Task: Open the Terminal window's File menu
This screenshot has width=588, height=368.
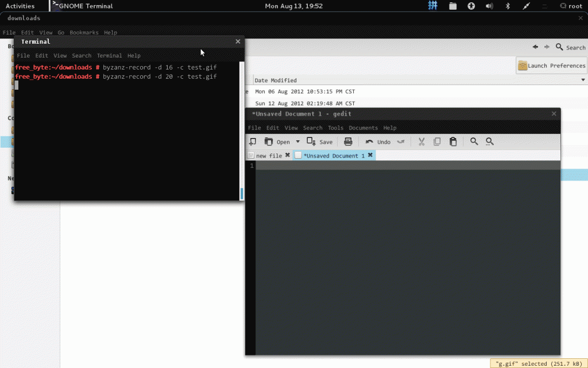Action: coord(23,56)
